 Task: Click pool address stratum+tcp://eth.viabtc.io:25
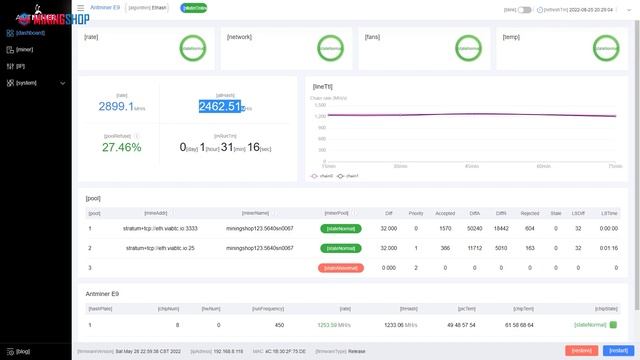point(160,248)
